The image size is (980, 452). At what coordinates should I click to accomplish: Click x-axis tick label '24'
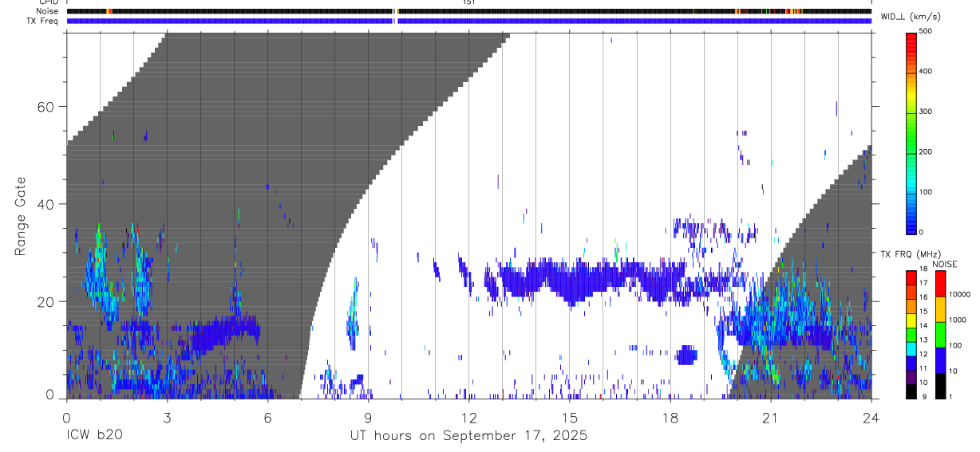(x=871, y=417)
